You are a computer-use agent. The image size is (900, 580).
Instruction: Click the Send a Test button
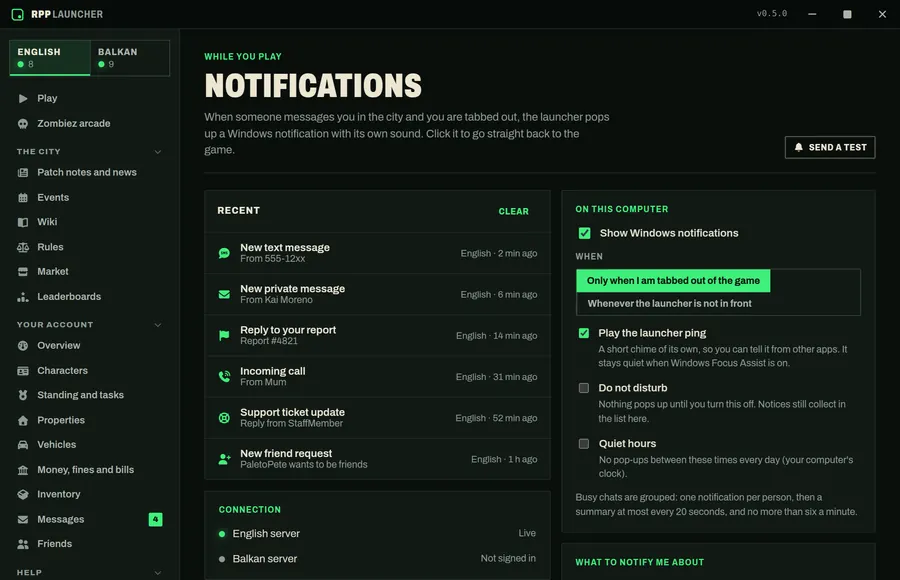[x=829, y=148]
